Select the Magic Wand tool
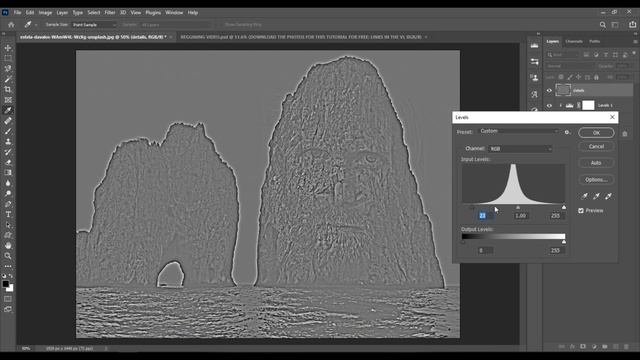The width and height of the screenshot is (640, 360). point(8,79)
